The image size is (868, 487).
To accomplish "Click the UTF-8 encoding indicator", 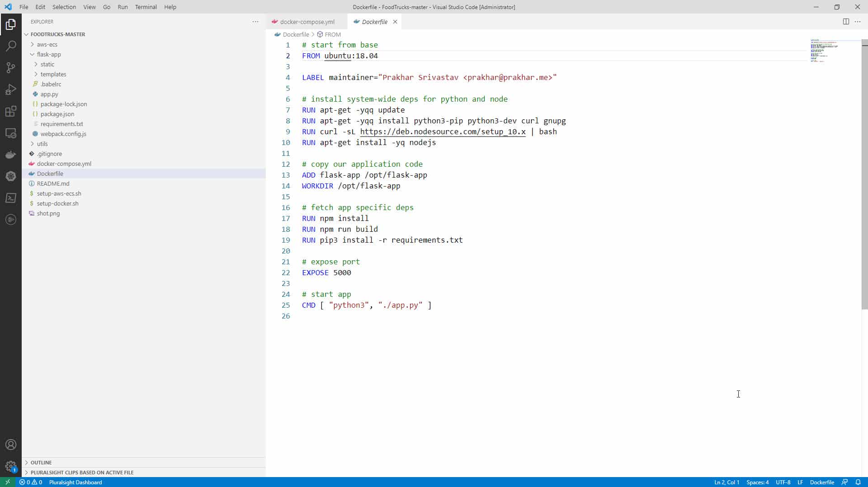I will 783,482.
